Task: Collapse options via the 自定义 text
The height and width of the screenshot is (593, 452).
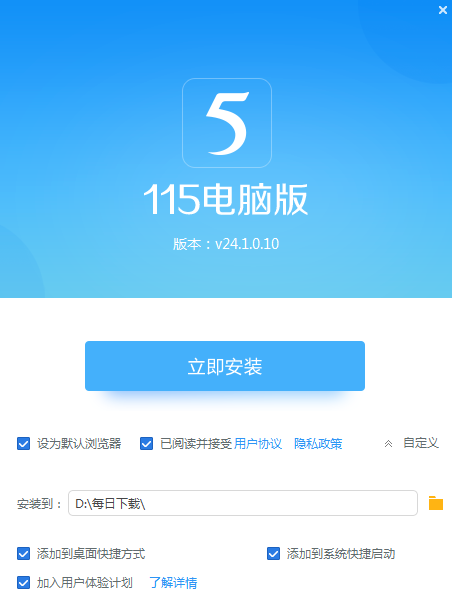Action: pos(421,443)
